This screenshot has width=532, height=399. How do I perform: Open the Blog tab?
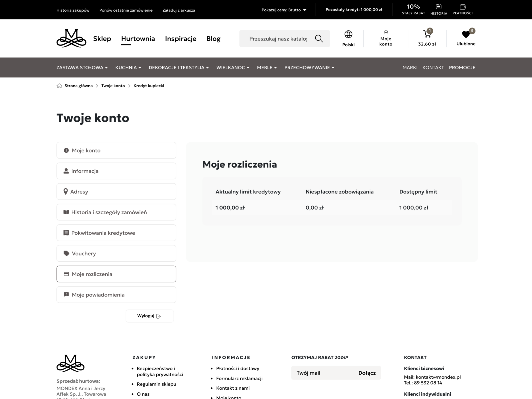click(x=214, y=38)
